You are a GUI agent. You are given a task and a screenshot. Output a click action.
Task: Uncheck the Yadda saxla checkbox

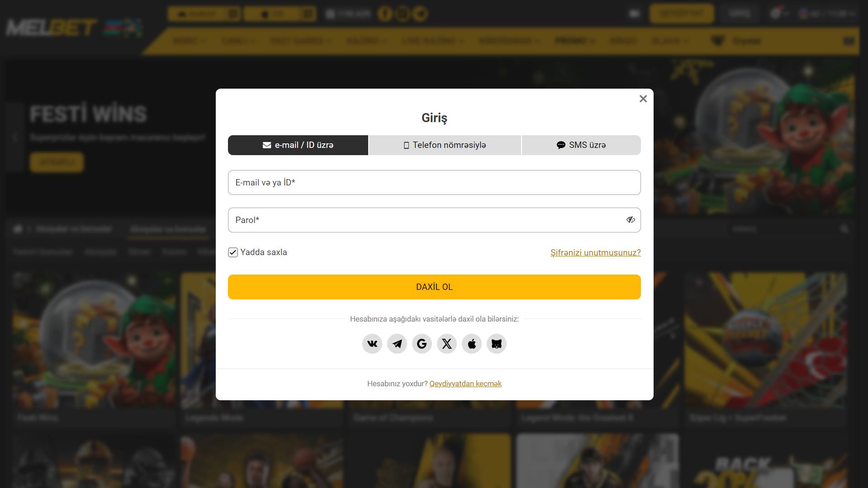point(233,252)
